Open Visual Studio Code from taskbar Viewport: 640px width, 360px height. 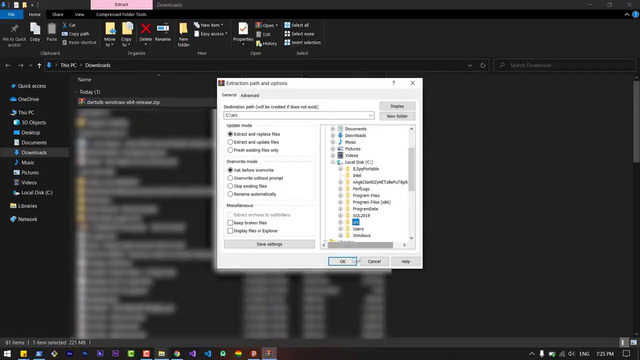pos(207,353)
